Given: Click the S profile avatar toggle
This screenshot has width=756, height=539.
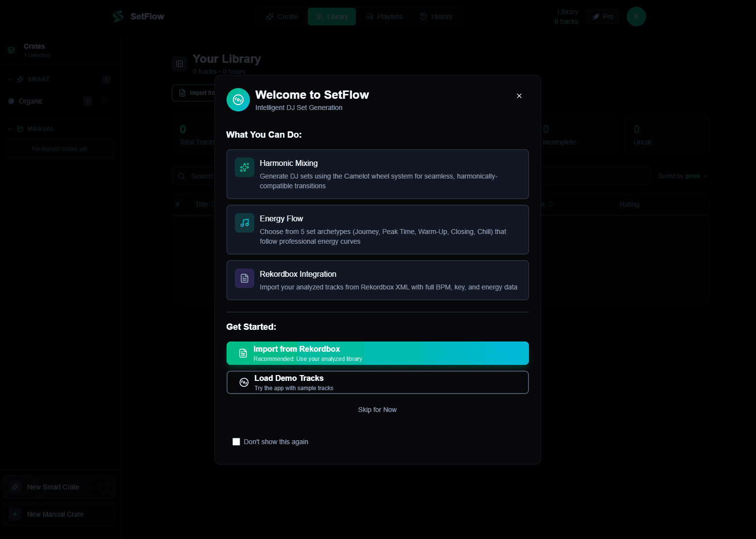Looking at the screenshot, I should click(636, 16).
